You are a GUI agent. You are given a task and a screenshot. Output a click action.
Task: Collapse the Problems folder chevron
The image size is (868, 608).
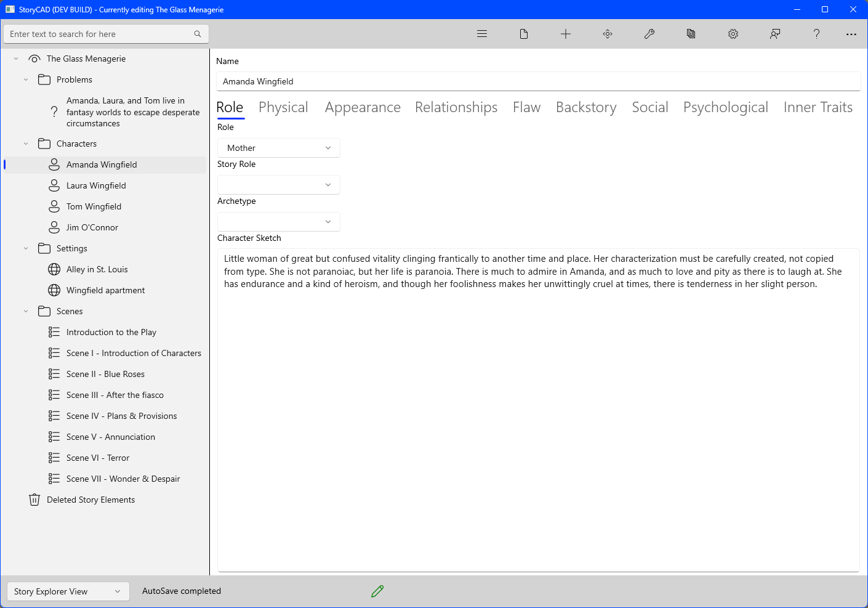[26, 79]
